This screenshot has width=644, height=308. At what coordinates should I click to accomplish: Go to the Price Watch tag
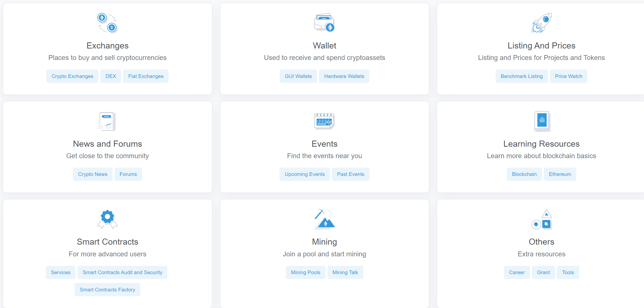[x=568, y=76]
